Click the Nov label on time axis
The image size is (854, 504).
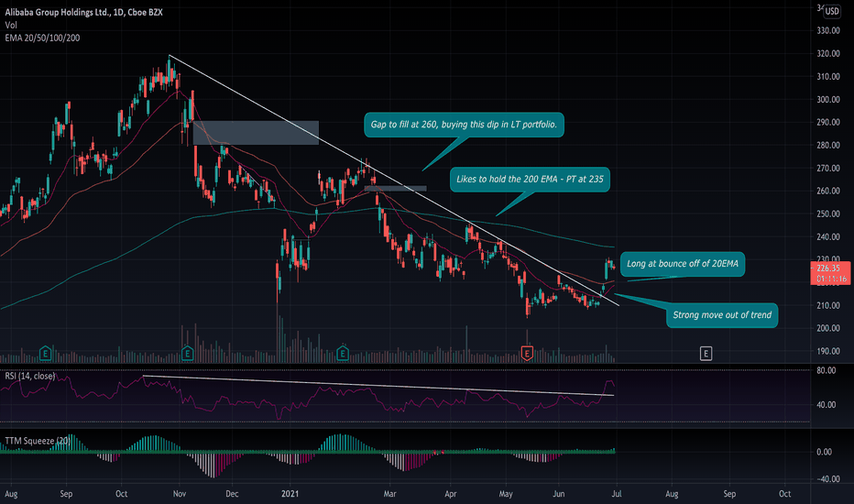[180, 494]
